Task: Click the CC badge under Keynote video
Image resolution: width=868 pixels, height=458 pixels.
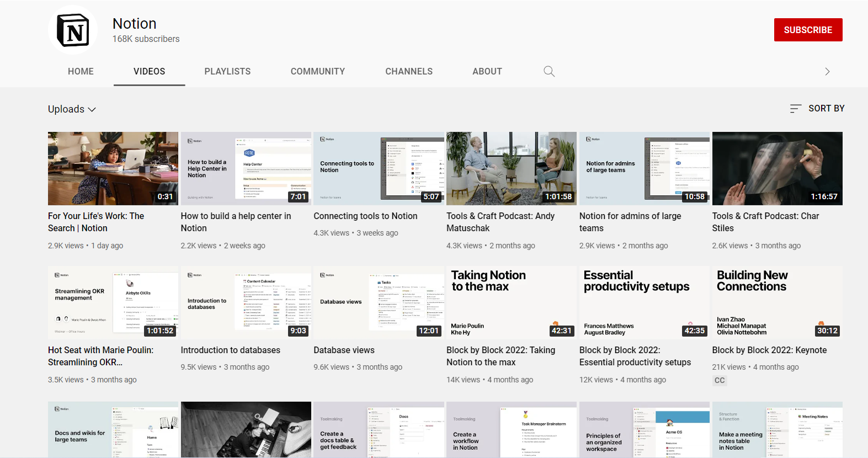Action: tap(720, 380)
